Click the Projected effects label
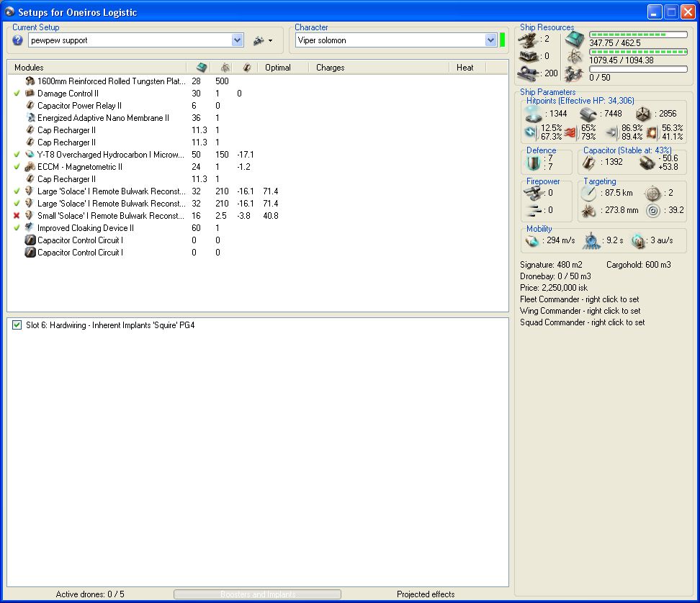Screen dimensions: 700x603 point(426,594)
